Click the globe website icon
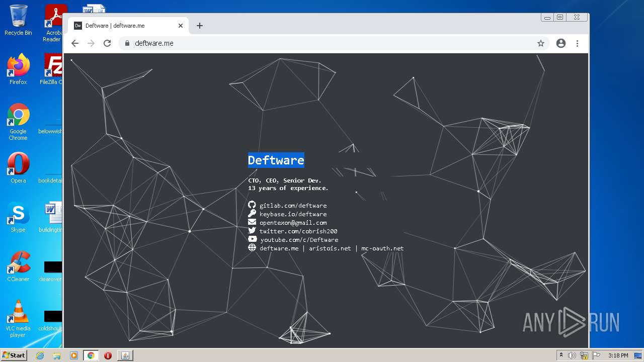The image size is (644, 362). point(252,247)
